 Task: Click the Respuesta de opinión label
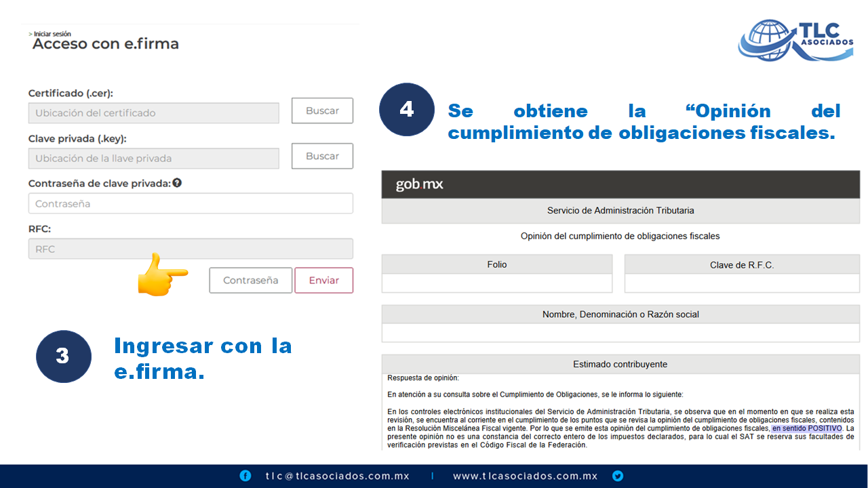423,378
